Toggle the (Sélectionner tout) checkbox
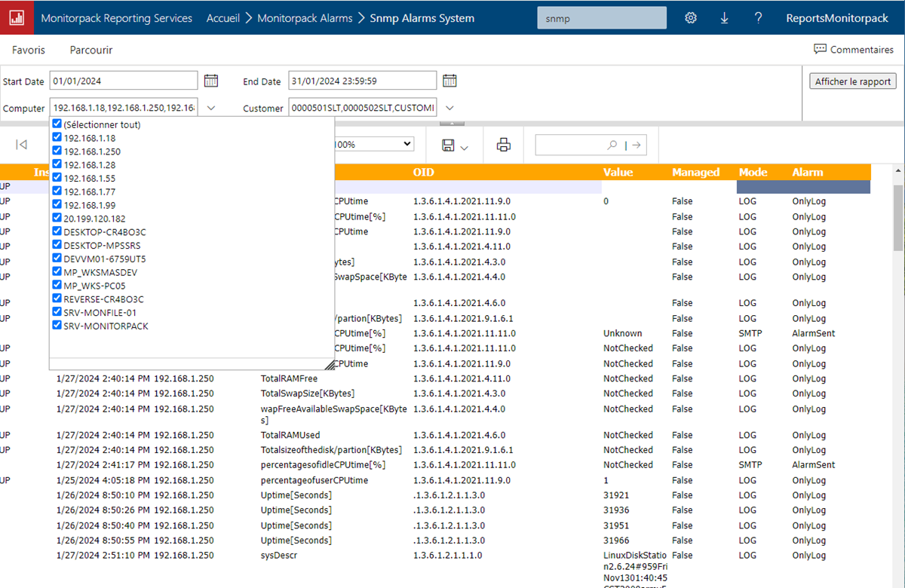905x588 pixels. click(57, 124)
